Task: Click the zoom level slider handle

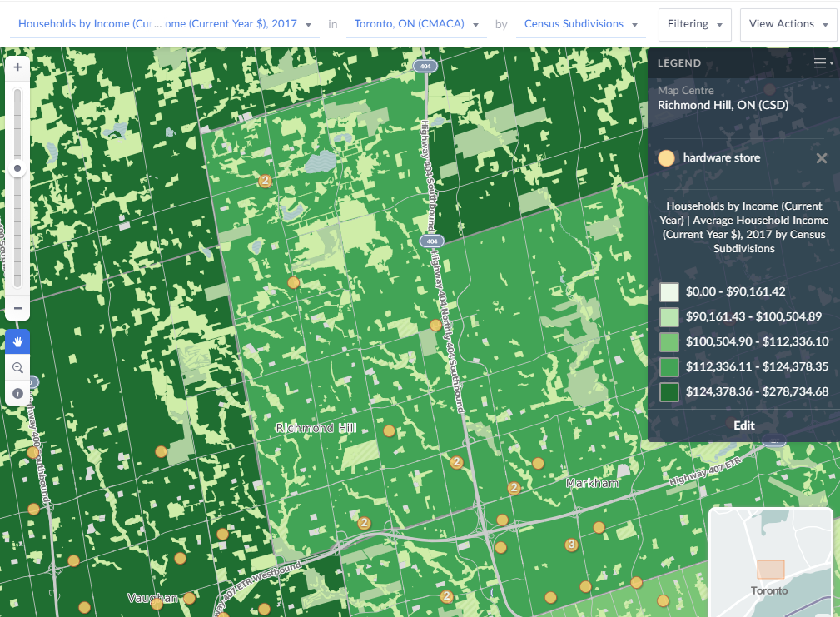Action: tap(17, 168)
